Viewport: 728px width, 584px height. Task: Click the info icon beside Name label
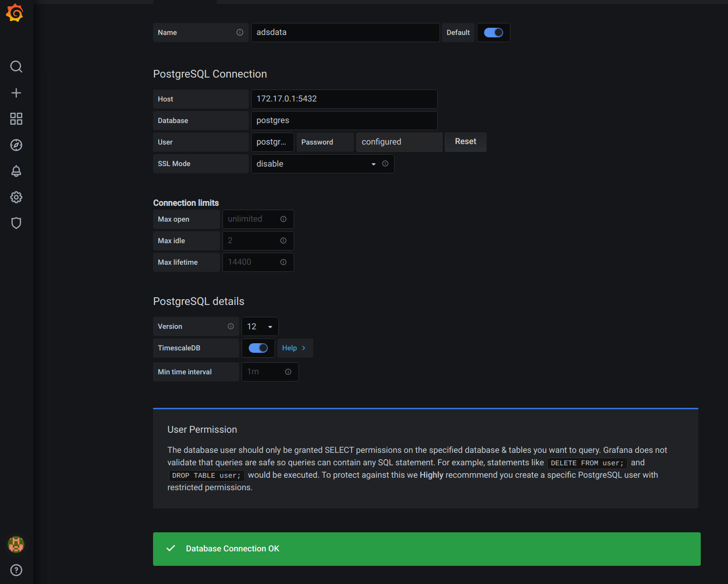tap(240, 33)
